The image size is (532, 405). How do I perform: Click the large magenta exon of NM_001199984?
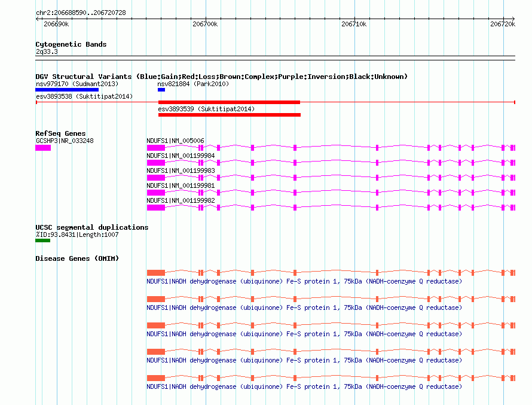click(x=156, y=163)
